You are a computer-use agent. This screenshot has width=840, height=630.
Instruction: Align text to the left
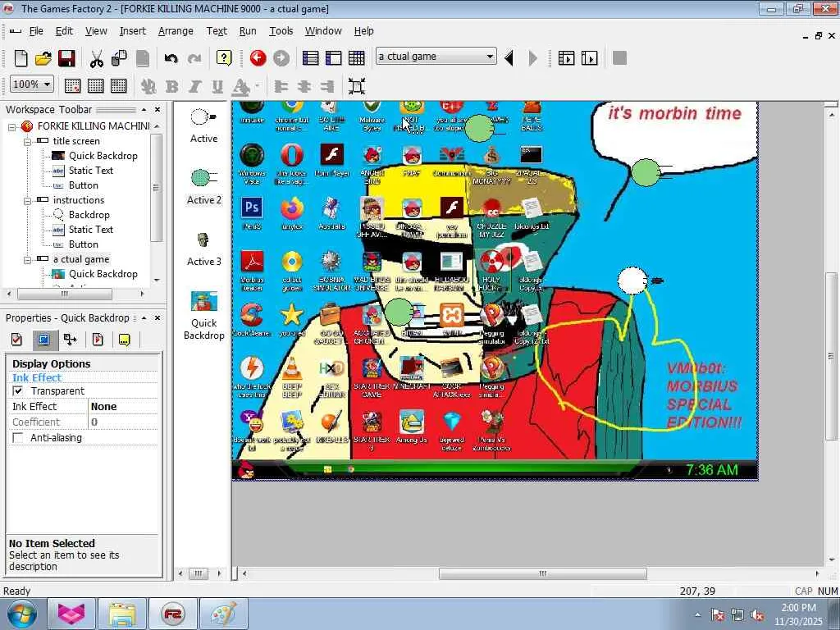281,86
